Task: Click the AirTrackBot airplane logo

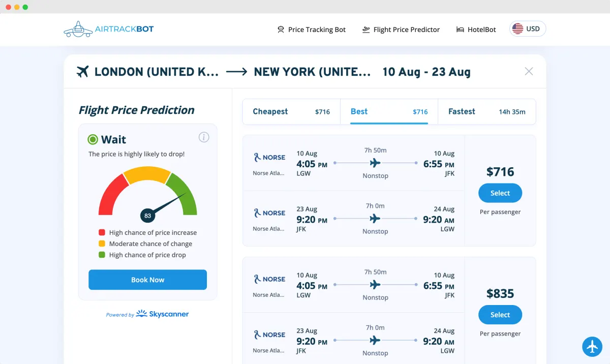Action: click(x=78, y=29)
